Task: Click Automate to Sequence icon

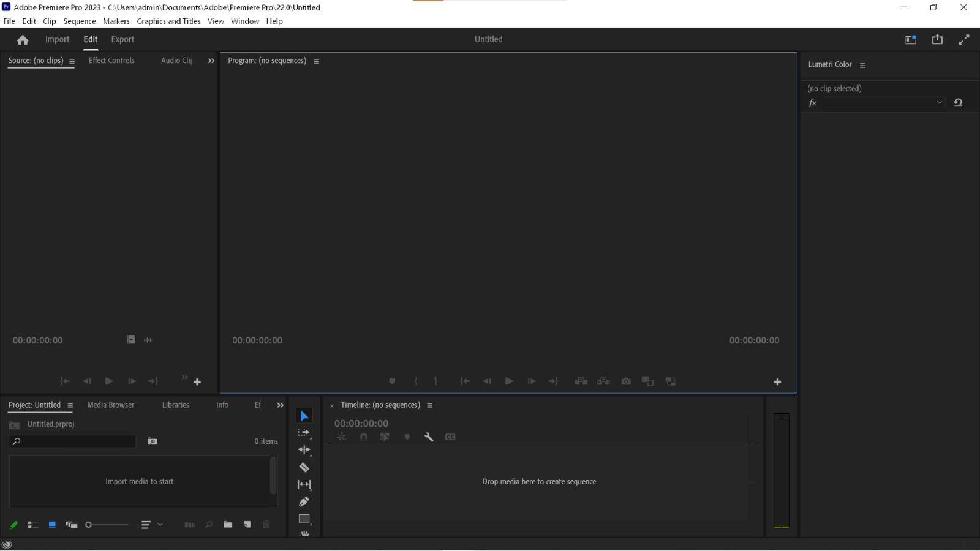Action: click(x=190, y=525)
